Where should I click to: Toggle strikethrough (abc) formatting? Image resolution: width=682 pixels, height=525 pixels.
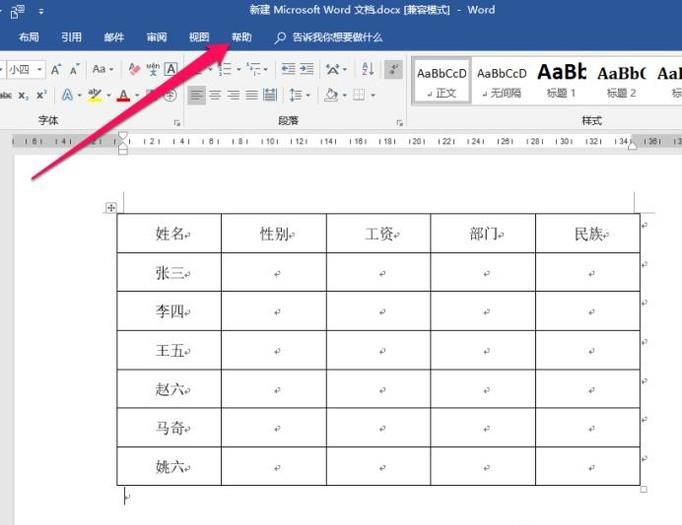tap(5, 95)
